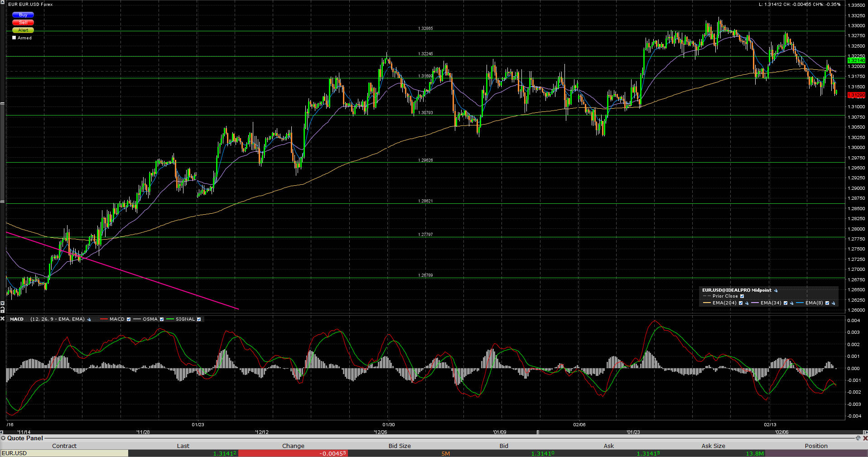This screenshot has width=868, height=457.
Task: Click the Bid Size 5M cell
Action: [400, 453]
